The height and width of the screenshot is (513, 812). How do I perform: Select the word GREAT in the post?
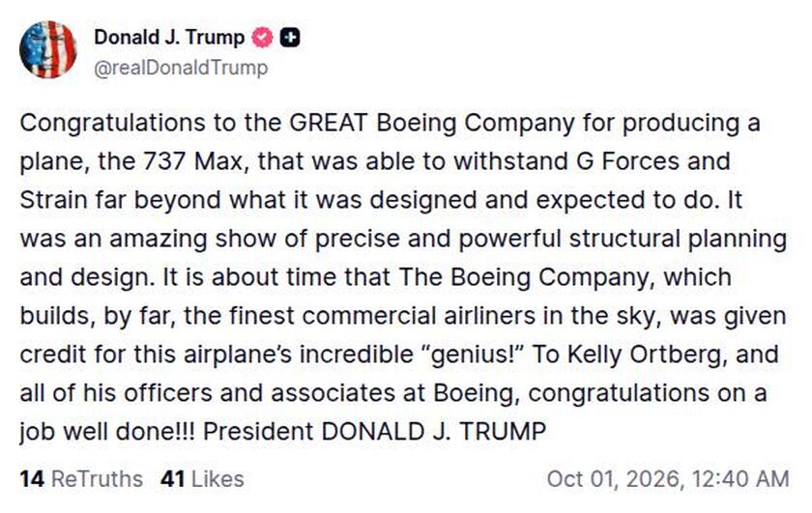click(x=329, y=124)
